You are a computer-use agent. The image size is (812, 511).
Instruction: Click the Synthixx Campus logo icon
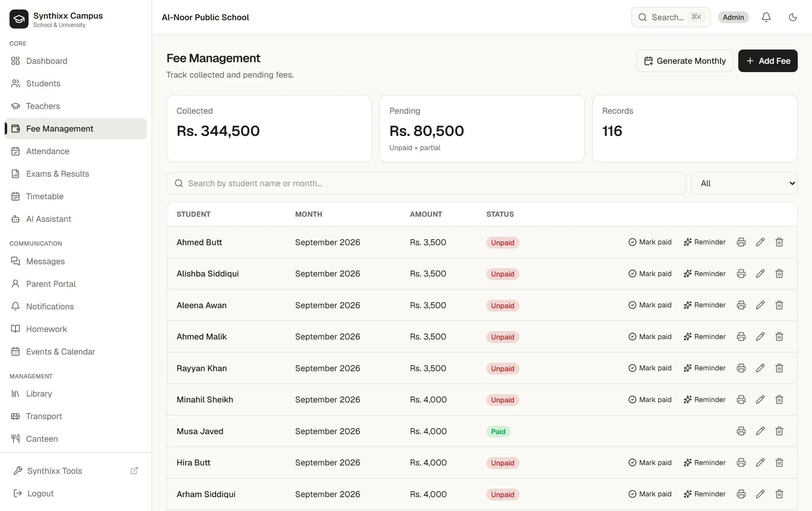coord(19,19)
